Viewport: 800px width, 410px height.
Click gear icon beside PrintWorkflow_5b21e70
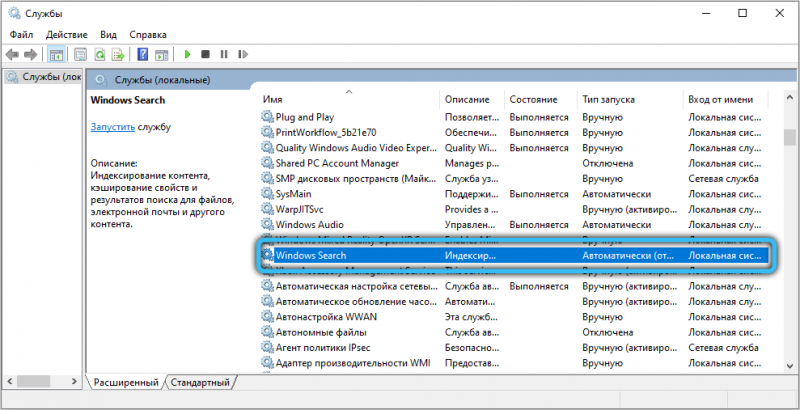[267, 133]
